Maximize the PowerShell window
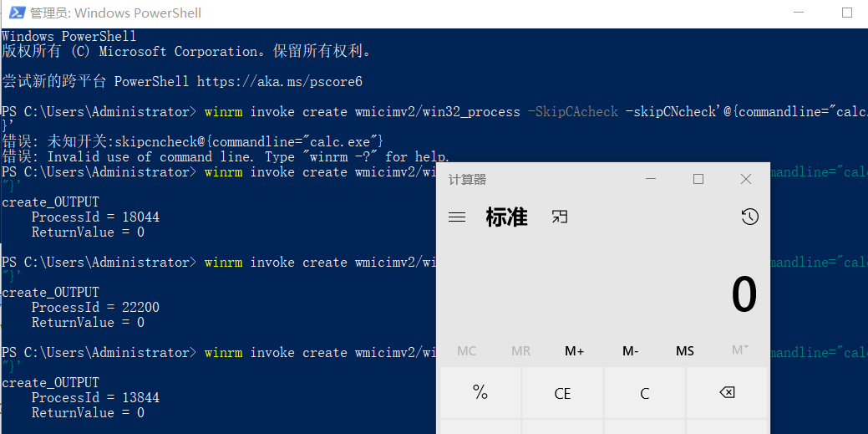868x434 pixels. (847, 13)
